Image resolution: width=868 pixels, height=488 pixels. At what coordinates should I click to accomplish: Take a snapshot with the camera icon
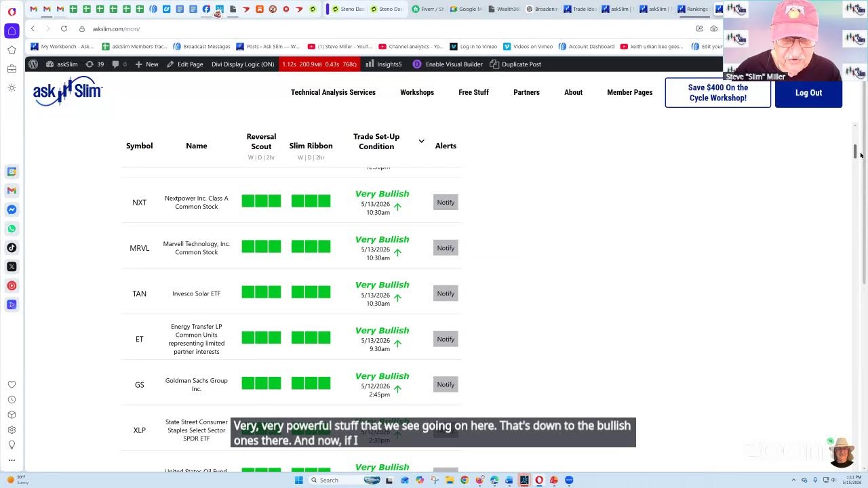tap(714, 28)
